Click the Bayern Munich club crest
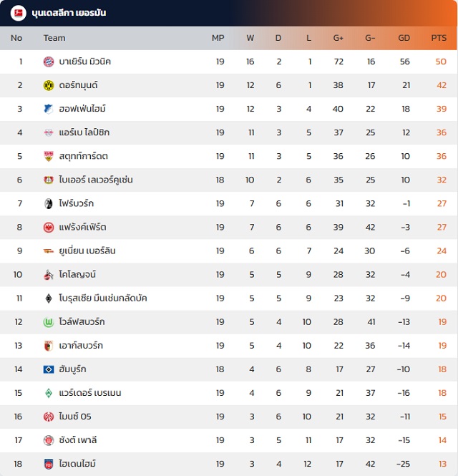Image resolution: width=458 pixels, height=476 pixels. [49, 62]
